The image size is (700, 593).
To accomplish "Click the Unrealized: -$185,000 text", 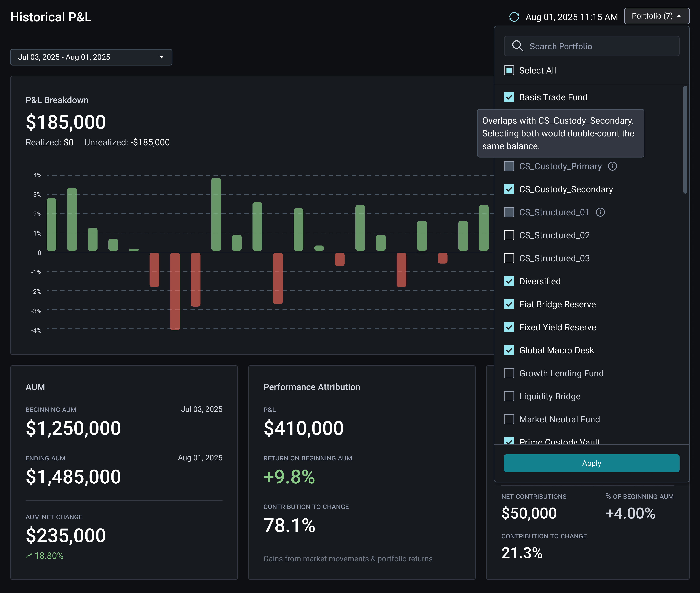I will pyautogui.click(x=127, y=142).
